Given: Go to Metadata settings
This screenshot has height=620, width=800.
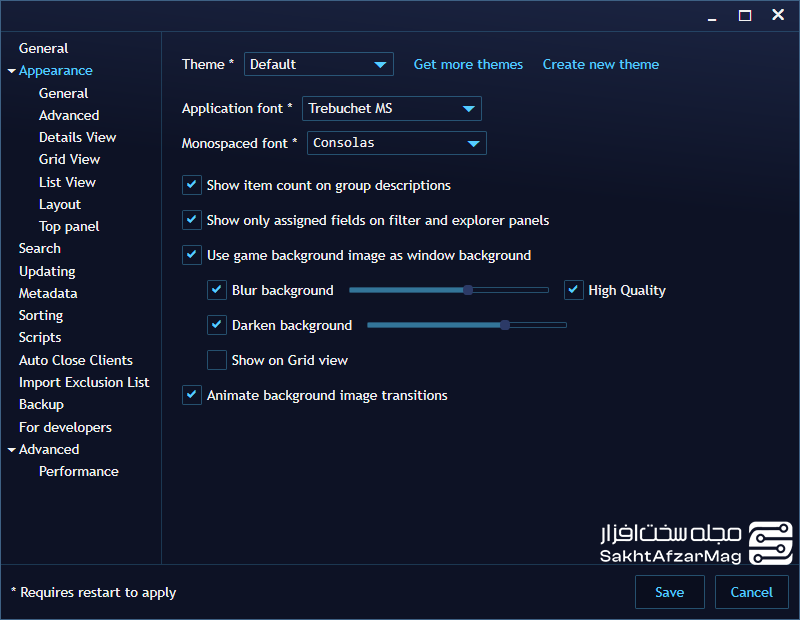Looking at the screenshot, I should (x=48, y=293).
